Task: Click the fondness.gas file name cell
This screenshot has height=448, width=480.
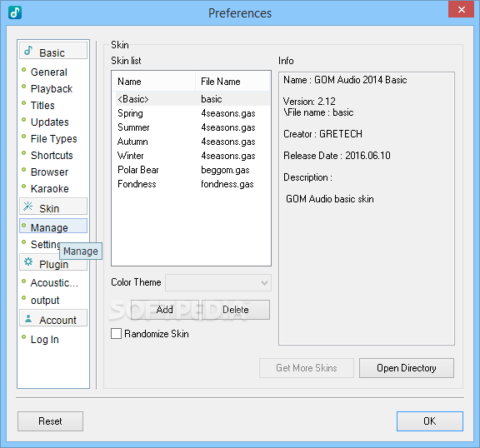Action: point(227,184)
